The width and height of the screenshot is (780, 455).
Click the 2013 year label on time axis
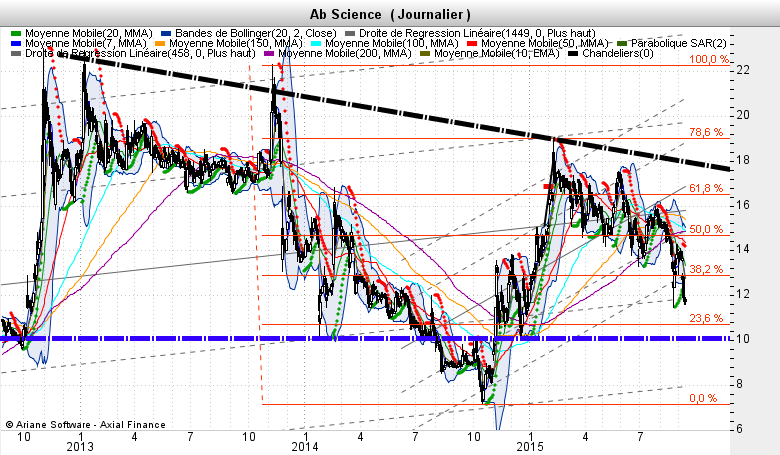80,447
